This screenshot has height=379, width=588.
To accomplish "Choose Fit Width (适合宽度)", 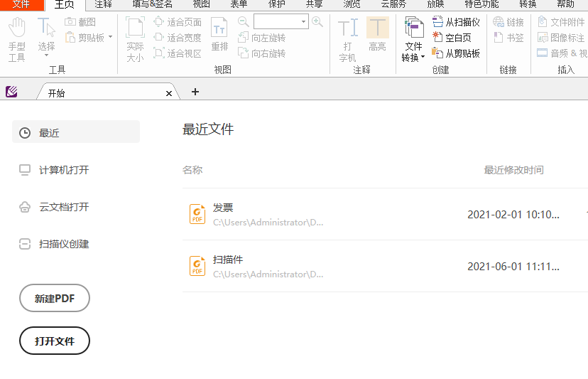I will [178, 38].
